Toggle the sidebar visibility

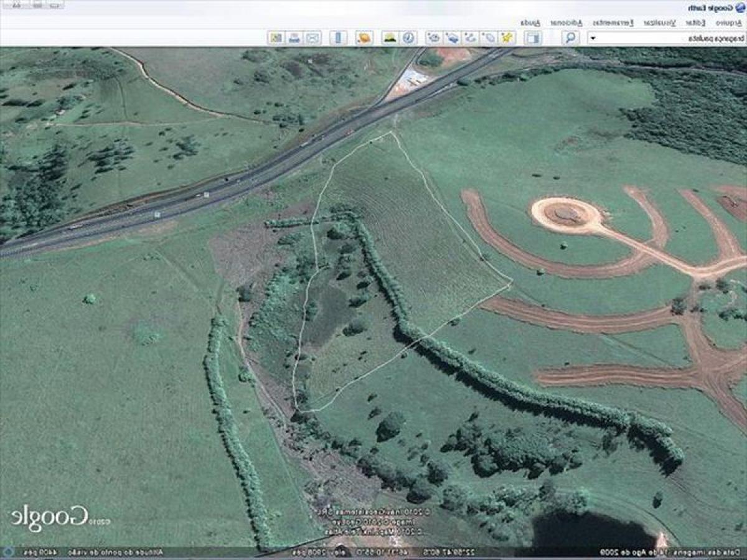pyautogui.click(x=532, y=36)
